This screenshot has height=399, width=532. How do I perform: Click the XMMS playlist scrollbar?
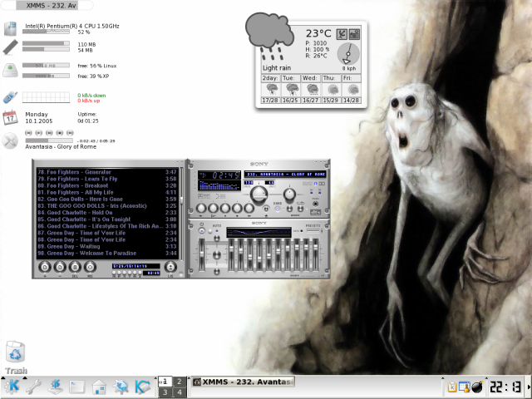click(x=181, y=213)
